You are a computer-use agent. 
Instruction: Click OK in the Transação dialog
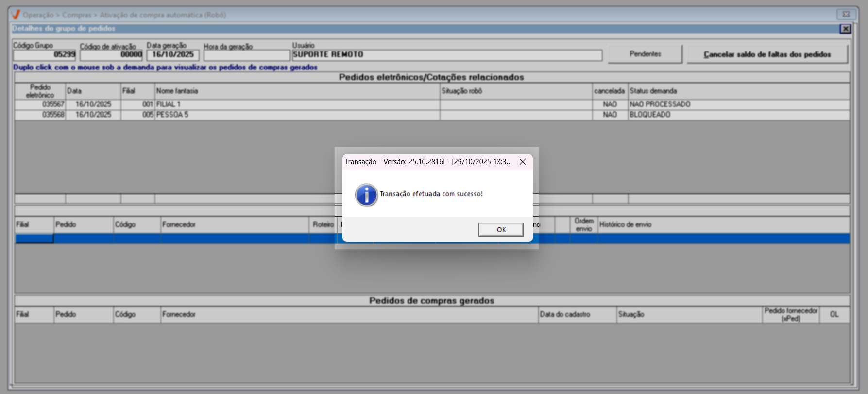click(501, 230)
